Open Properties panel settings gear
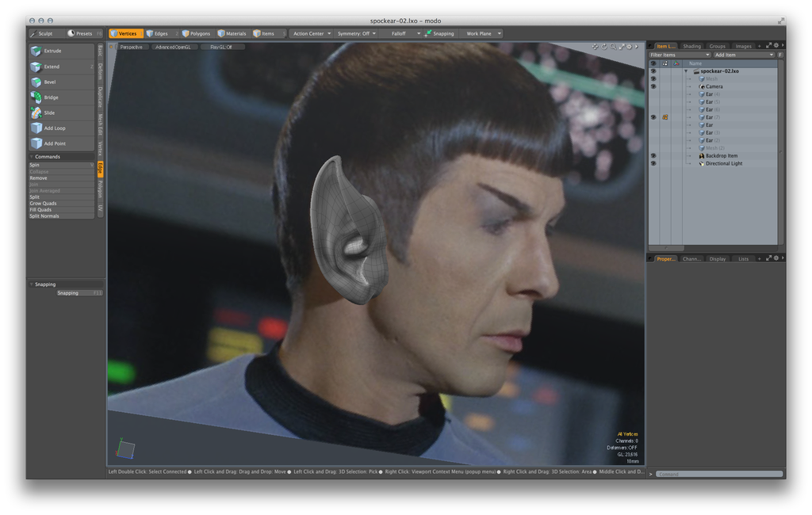 click(x=776, y=257)
